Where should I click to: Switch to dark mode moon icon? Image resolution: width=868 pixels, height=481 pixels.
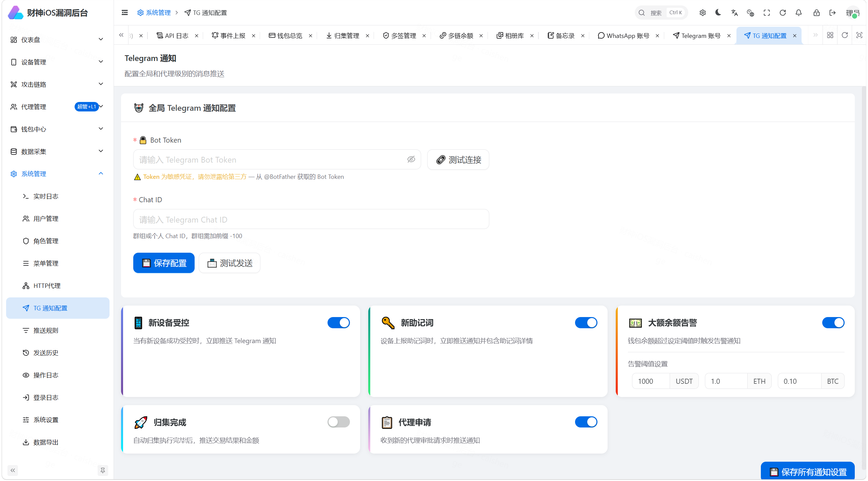[x=718, y=13]
